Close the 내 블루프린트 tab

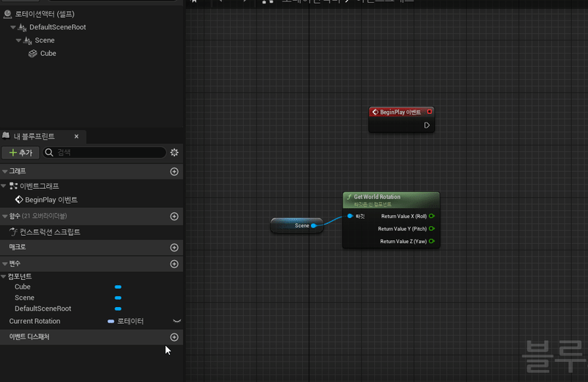coord(76,137)
